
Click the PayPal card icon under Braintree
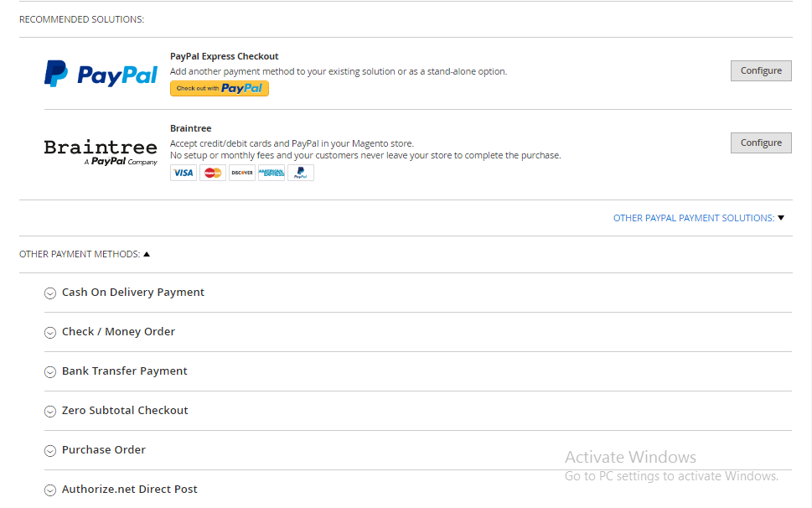(x=301, y=173)
